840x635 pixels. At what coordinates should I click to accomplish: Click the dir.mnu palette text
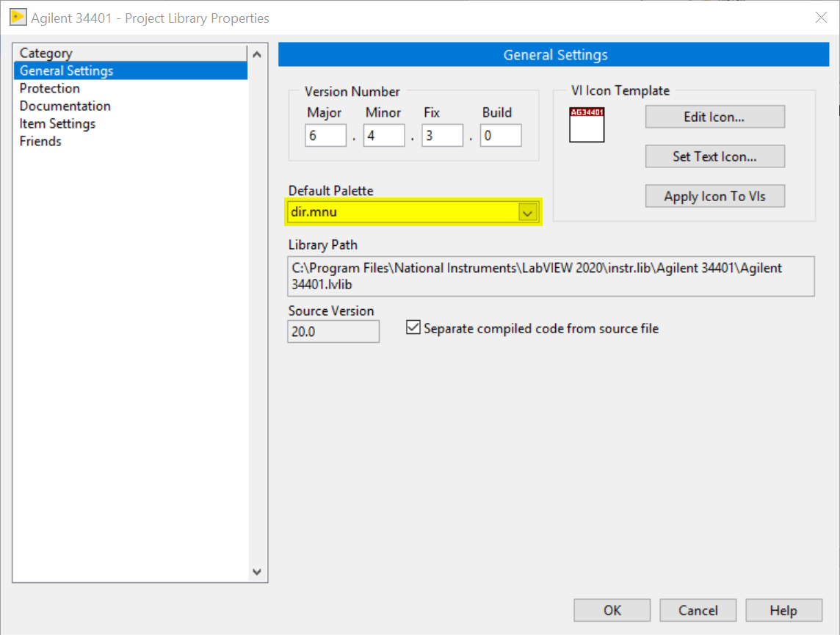314,212
